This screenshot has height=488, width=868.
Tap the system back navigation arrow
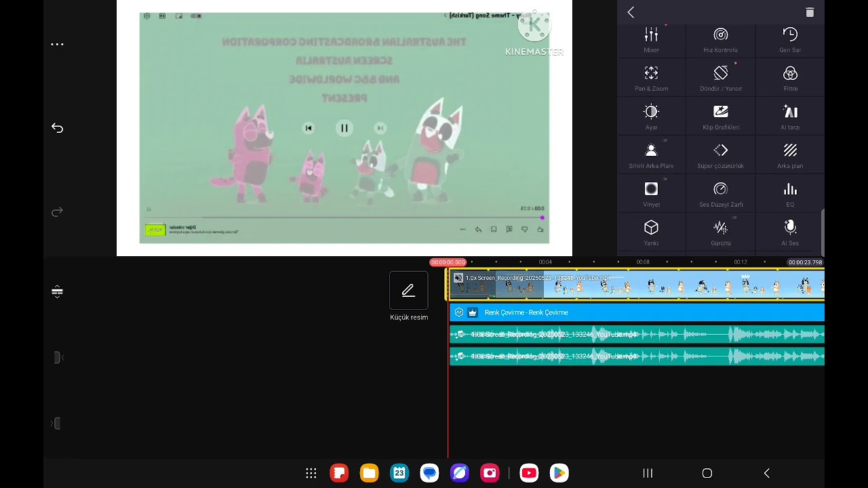767,473
